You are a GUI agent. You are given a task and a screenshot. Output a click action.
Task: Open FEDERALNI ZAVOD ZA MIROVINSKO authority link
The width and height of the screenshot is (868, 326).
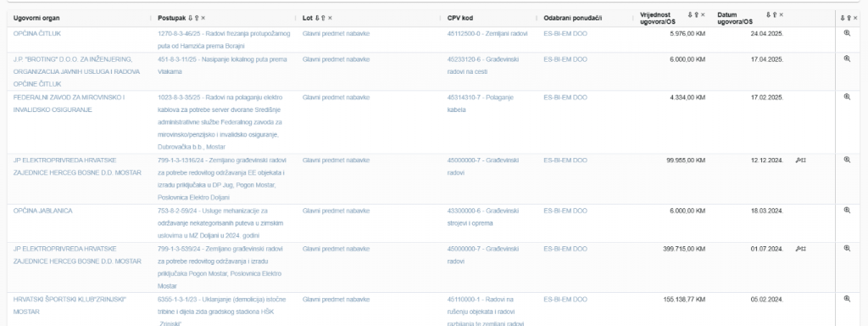pos(70,103)
